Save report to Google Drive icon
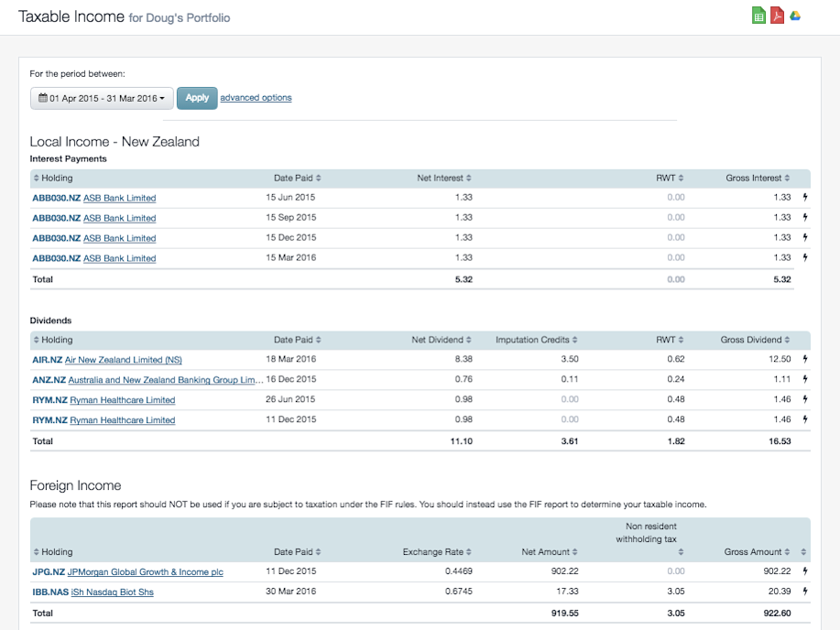 tap(795, 16)
